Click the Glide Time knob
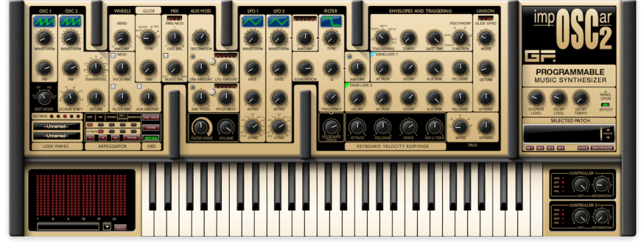The width and height of the screenshot is (644, 247). tap(148, 68)
